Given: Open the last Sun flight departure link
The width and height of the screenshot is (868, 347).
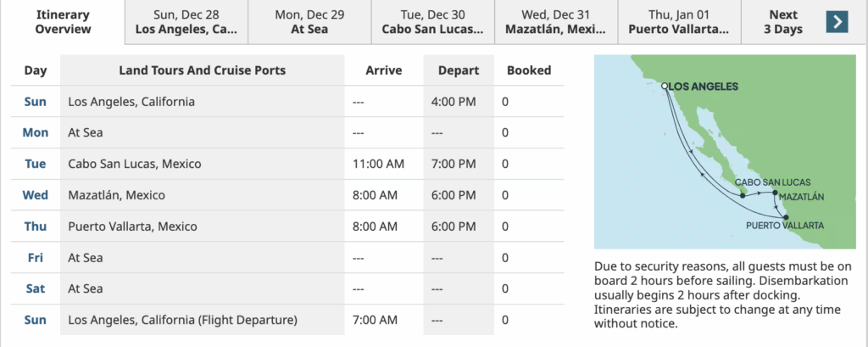Looking at the screenshot, I should point(36,320).
